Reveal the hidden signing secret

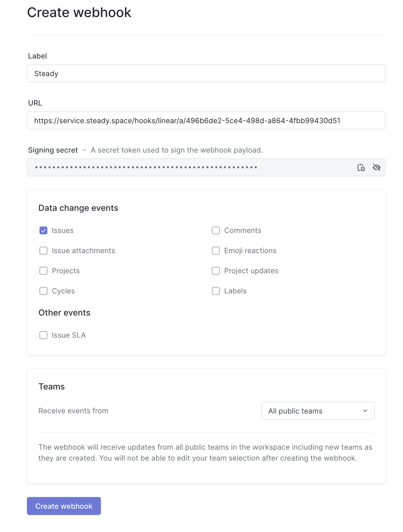pos(376,167)
